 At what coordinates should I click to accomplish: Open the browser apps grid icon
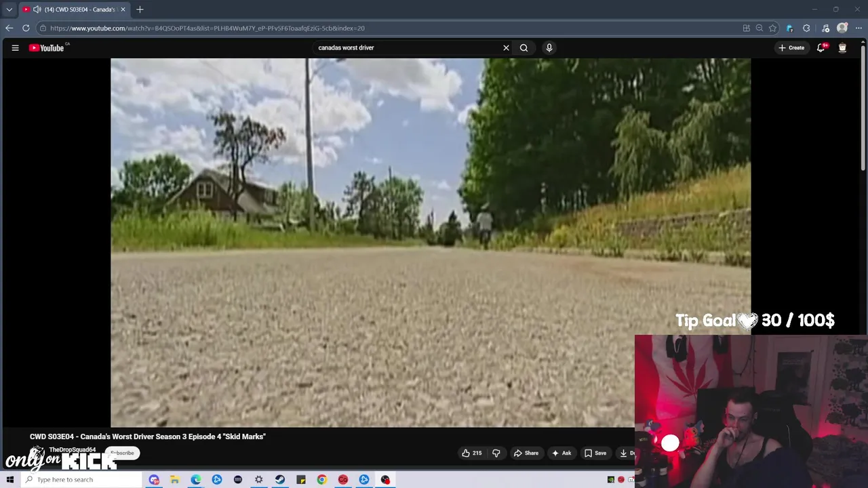tap(746, 28)
